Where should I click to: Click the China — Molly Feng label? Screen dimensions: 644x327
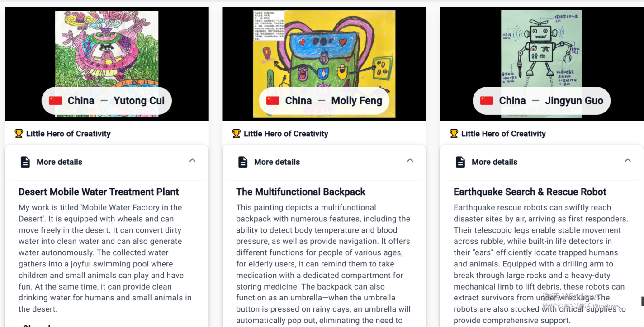[324, 101]
